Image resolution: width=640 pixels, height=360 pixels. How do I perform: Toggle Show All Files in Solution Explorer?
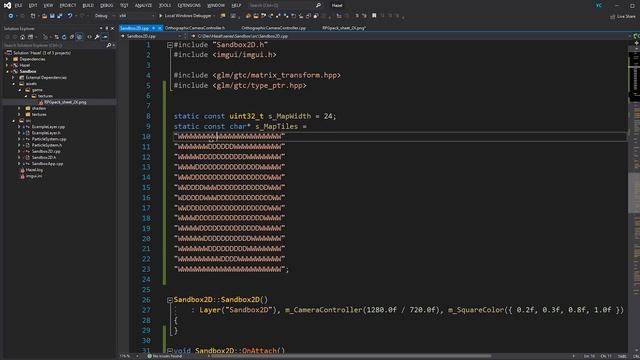click(80, 37)
